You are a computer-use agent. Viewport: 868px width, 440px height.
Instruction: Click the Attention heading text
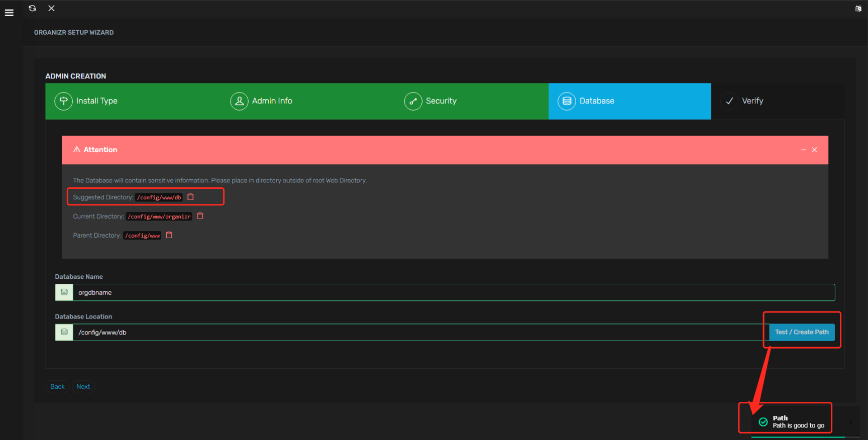pyautogui.click(x=100, y=150)
